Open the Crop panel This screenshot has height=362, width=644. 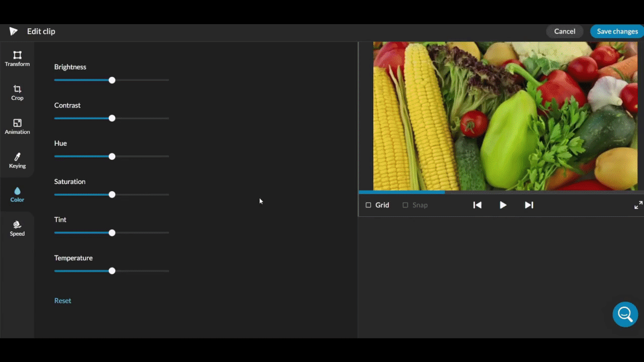click(x=17, y=93)
